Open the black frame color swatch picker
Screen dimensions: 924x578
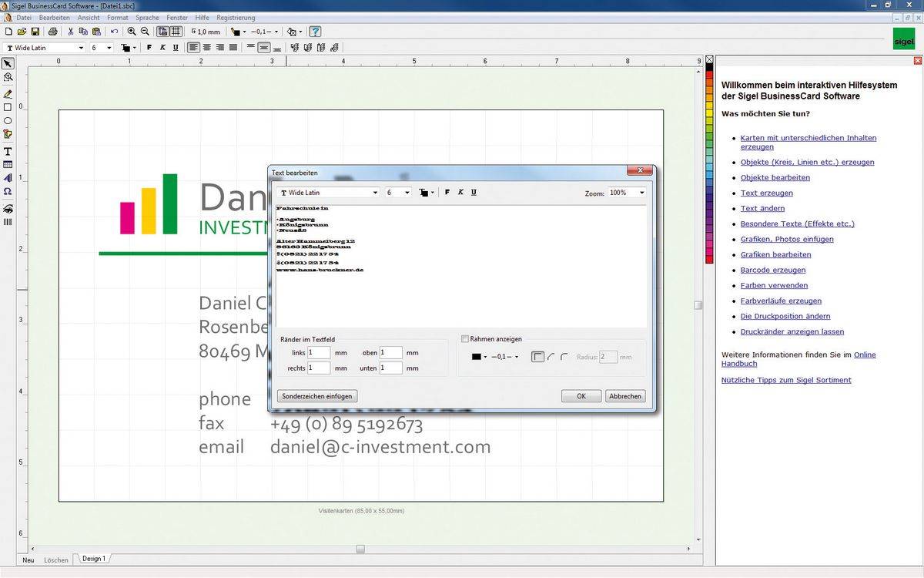(477, 356)
